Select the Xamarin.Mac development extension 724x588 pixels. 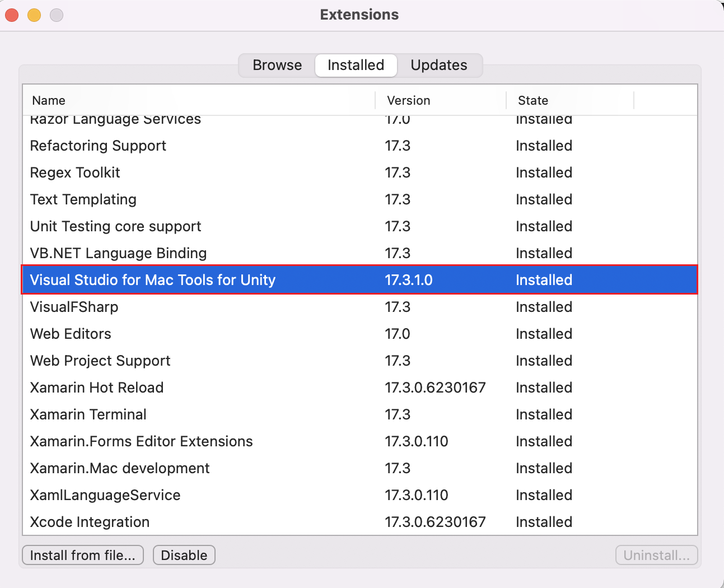pyautogui.click(x=119, y=468)
